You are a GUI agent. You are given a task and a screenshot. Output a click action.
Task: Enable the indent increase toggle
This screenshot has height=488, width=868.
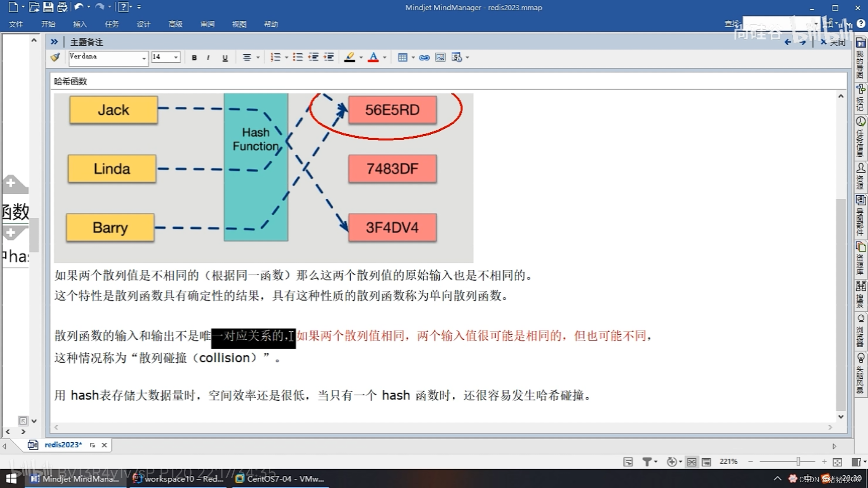(x=329, y=57)
